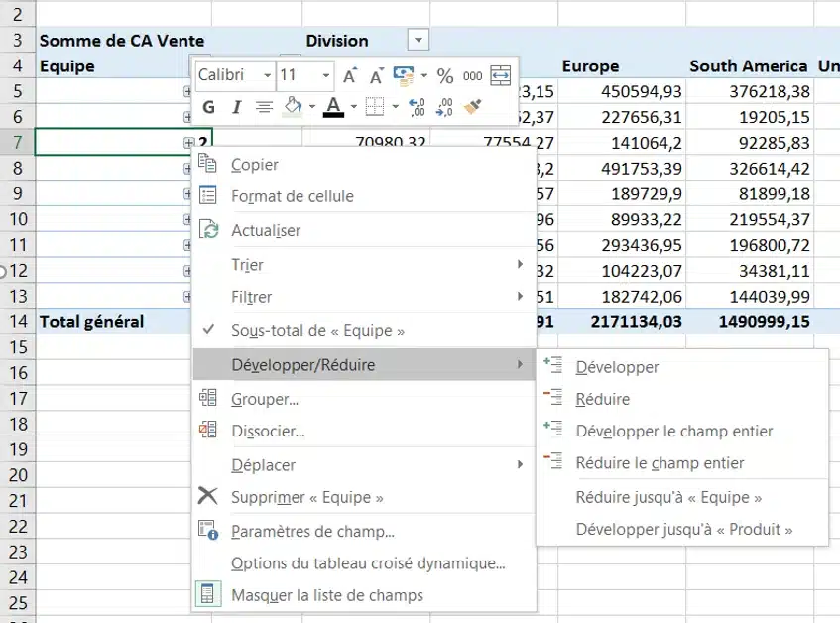Choose Réduire le champ entier
The image size is (840, 623).
click(x=682, y=463)
